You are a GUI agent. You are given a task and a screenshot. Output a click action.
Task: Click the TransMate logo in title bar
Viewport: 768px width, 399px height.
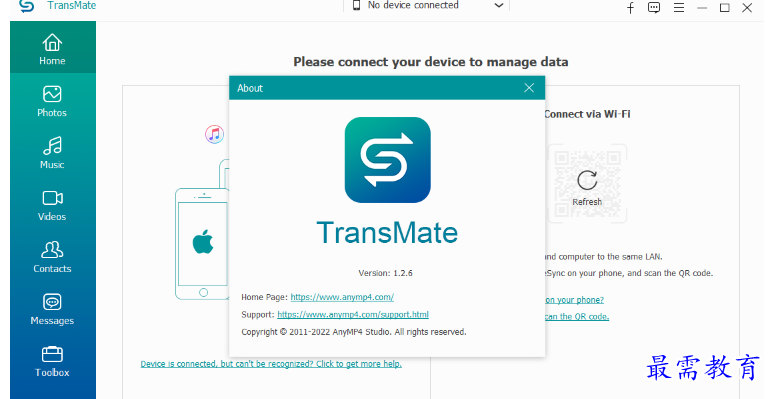click(x=26, y=5)
